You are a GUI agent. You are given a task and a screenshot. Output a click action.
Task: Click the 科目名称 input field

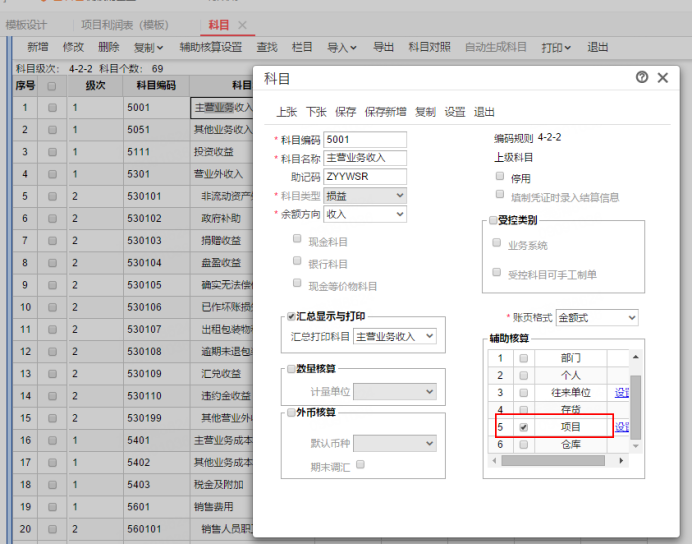point(365,158)
